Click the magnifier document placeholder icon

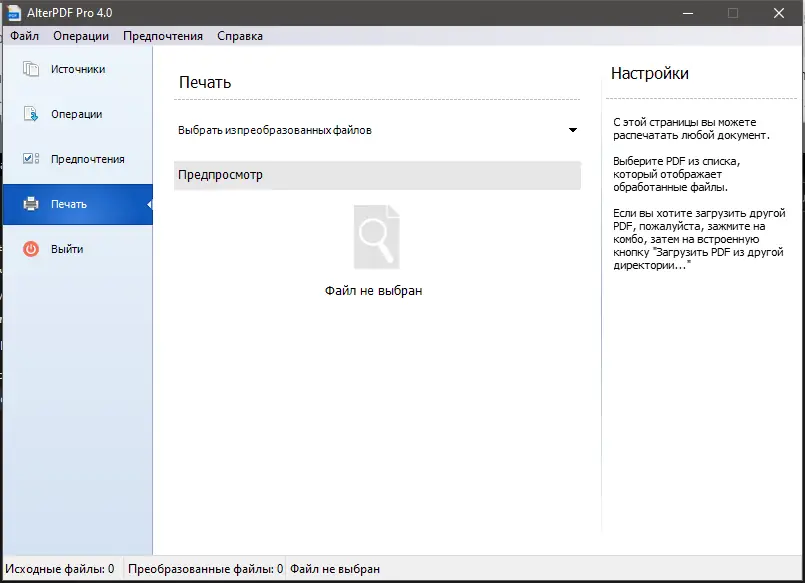375,237
